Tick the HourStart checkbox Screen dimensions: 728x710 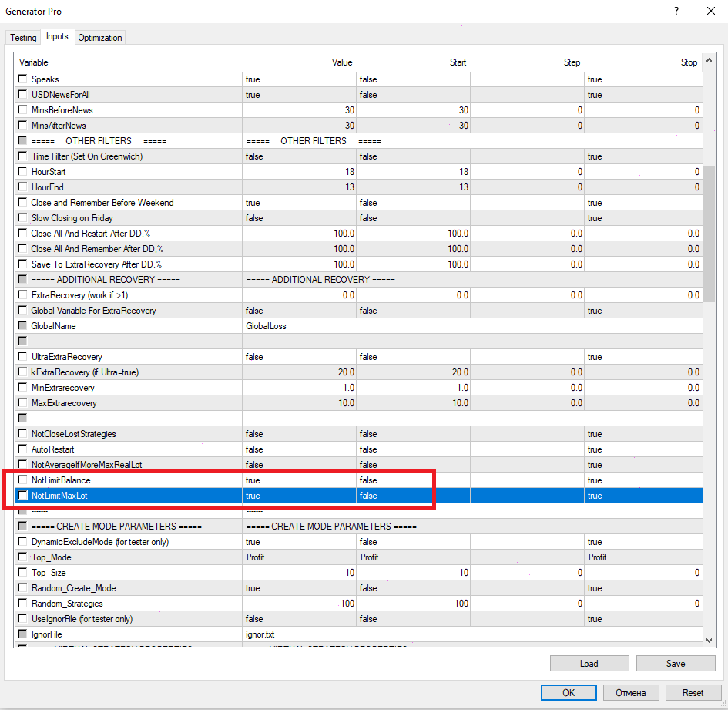click(22, 171)
